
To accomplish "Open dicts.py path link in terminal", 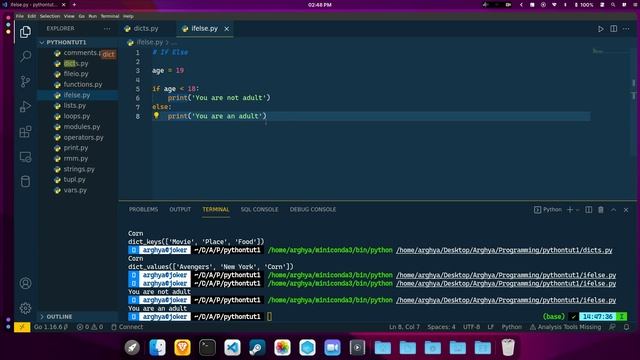I will (504, 250).
